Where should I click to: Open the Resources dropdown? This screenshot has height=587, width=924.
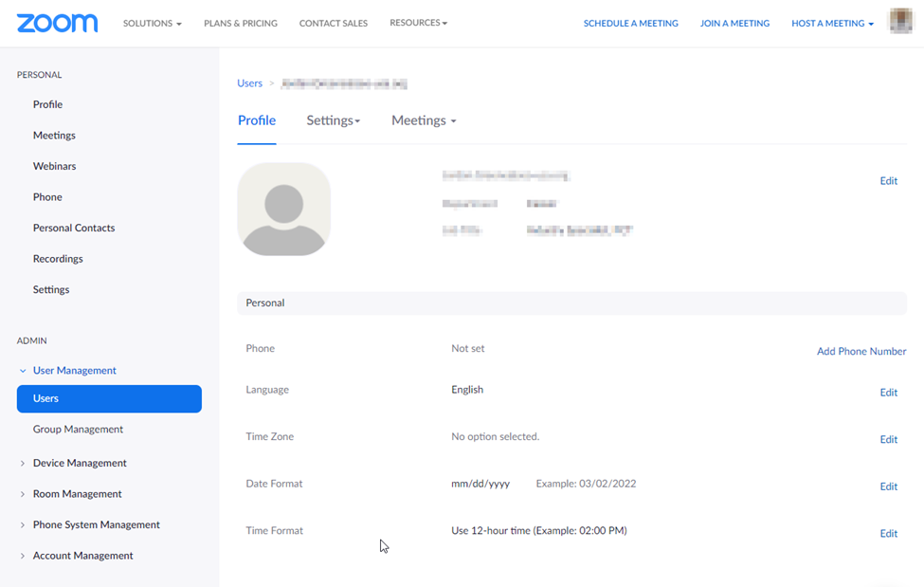[x=418, y=23]
